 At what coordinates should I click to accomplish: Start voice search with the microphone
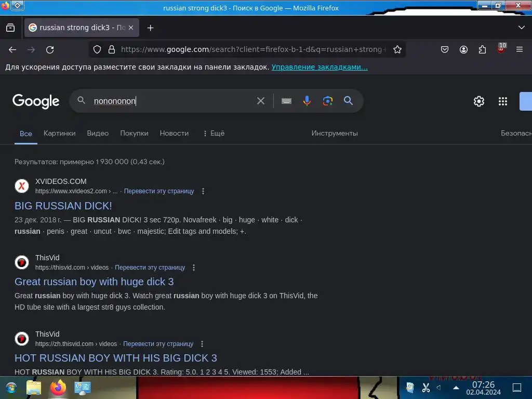point(307,101)
